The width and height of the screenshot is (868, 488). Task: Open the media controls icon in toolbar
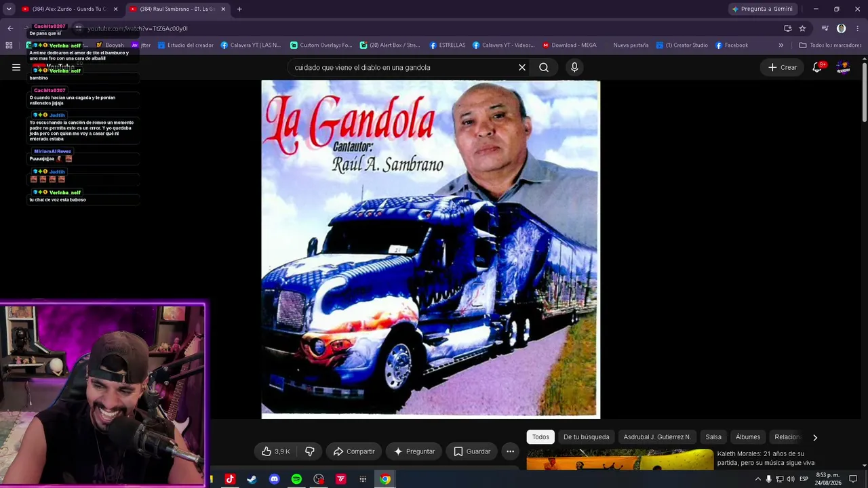(825, 28)
